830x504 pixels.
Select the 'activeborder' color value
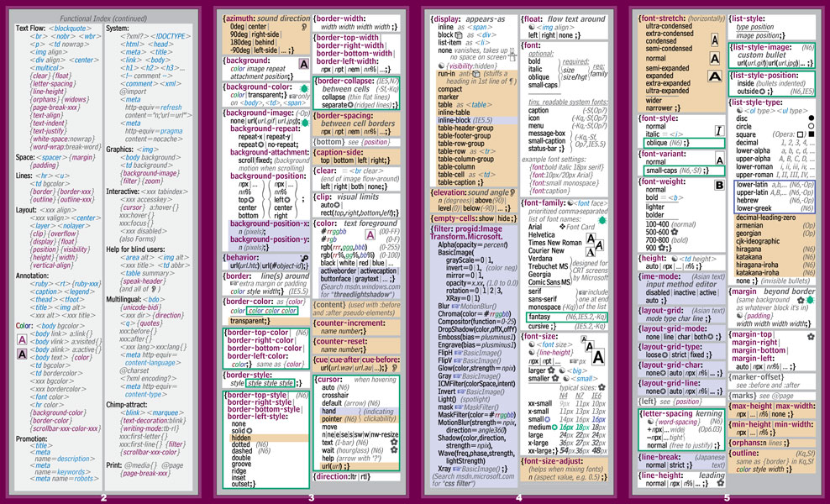pos(338,271)
